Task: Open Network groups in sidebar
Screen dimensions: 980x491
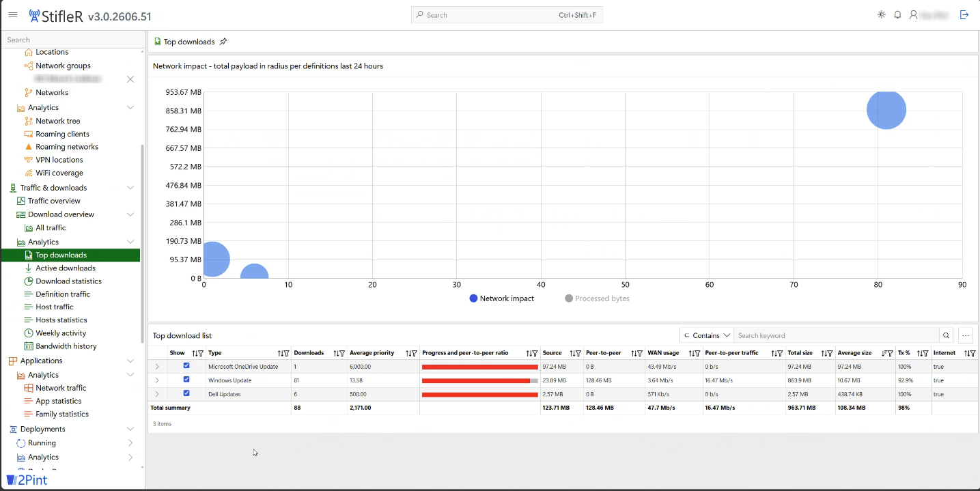Action: (x=63, y=66)
